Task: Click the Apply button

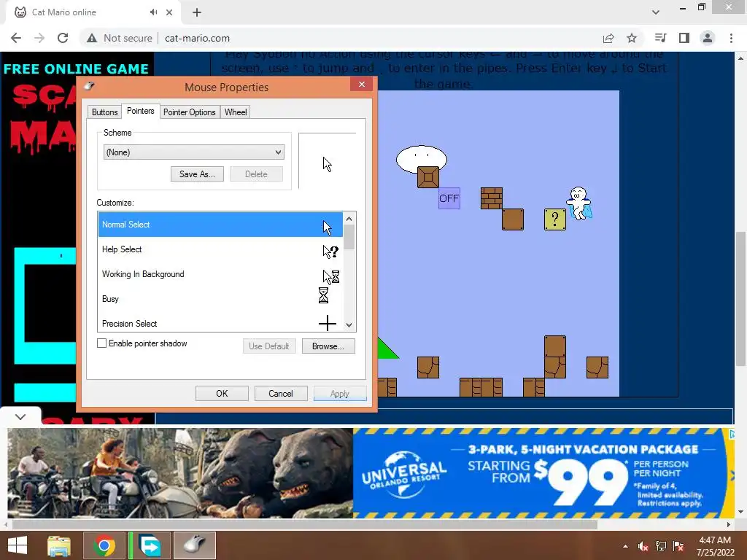Action: click(340, 394)
